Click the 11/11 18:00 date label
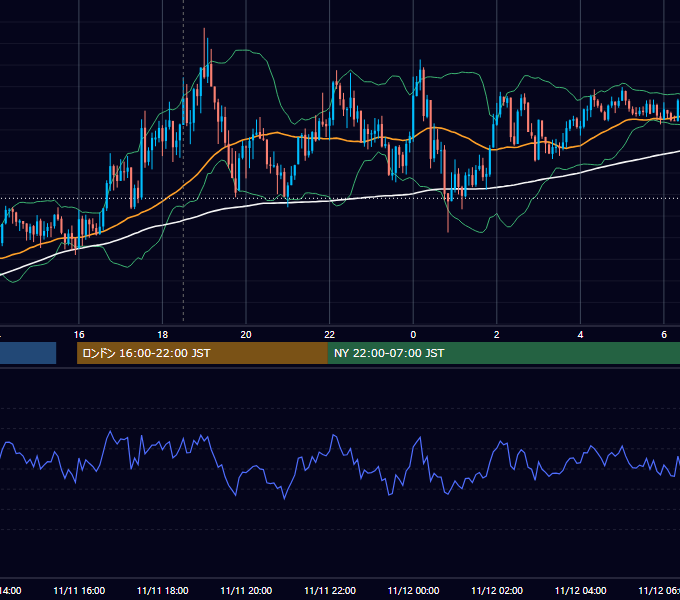Screen dimensions: 680x600 [x=163, y=591]
